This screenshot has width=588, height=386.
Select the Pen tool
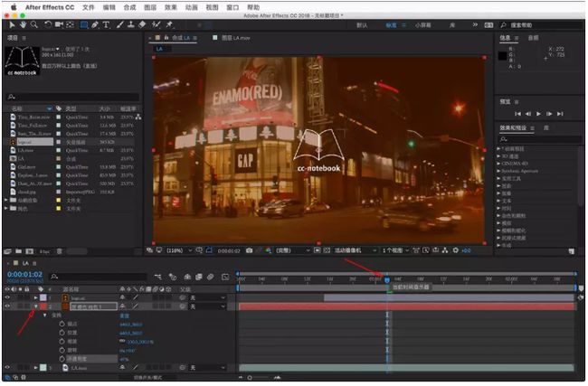click(x=95, y=24)
